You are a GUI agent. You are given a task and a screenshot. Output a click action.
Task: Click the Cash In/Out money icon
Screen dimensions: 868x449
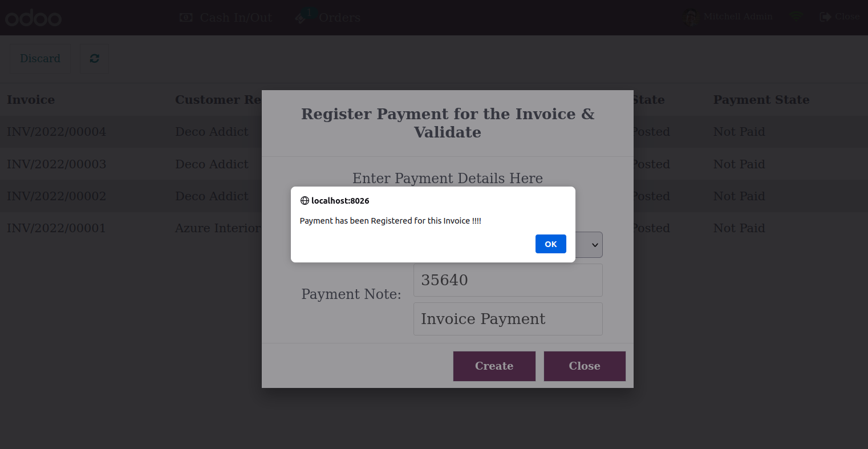point(186,18)
